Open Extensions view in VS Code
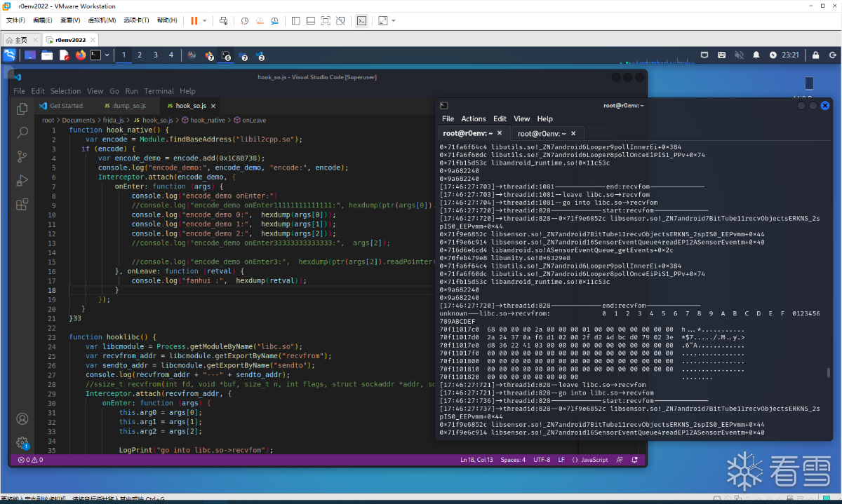 [x=22, y=204]
